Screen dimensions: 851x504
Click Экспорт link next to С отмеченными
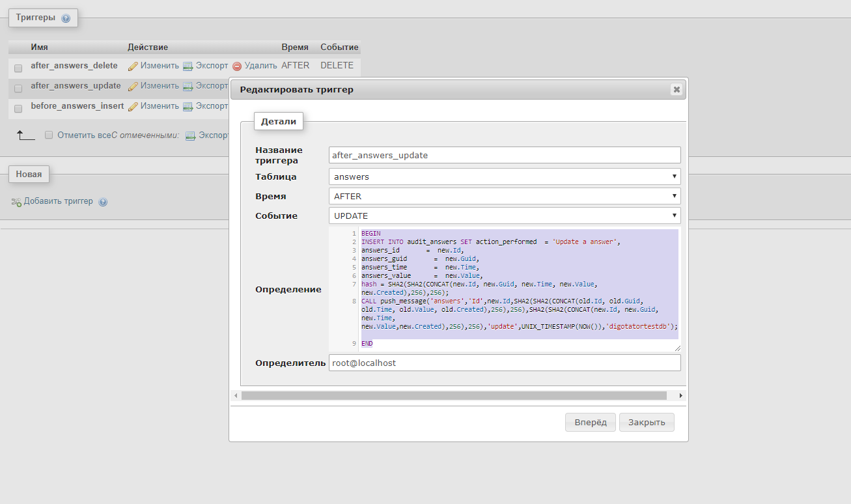pyautogui.click(x=214, y=135)
